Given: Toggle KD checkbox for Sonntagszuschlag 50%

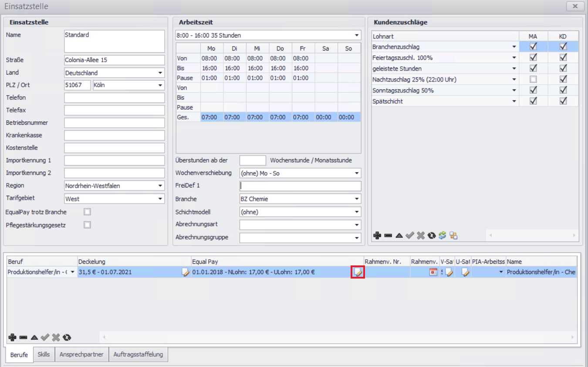Looking at the screenshot, I should point(563,90).
